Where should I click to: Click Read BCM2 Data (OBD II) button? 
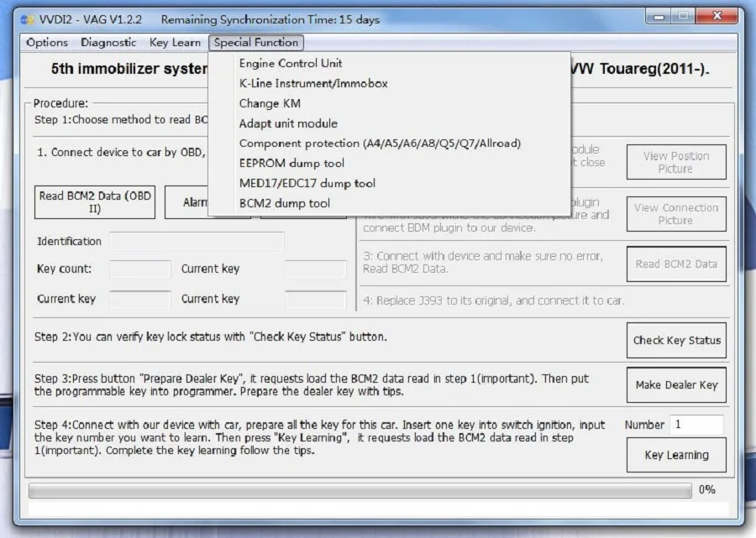[x=95, y=202]
